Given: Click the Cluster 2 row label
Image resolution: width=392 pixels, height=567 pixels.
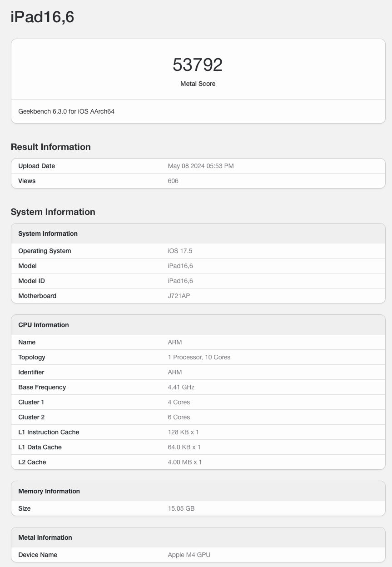Looking at the screenshot, I should (x=31, y=417).
